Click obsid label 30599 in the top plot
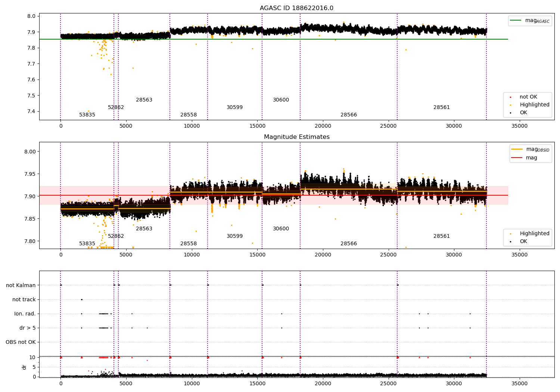The width and height of the screenshot is (560, 392). click(234, 108)
